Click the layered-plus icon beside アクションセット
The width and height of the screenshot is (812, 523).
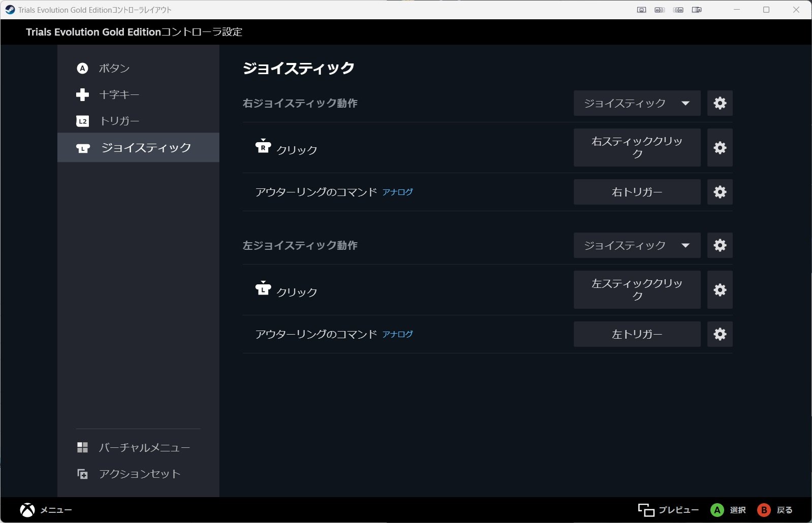click(x=82, y=474)
